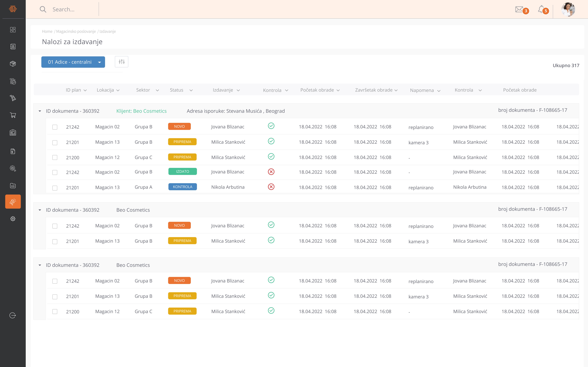588x367 pixels.
Task: Tick checkbox for first 21242 NOVO row
Action: 55,127
